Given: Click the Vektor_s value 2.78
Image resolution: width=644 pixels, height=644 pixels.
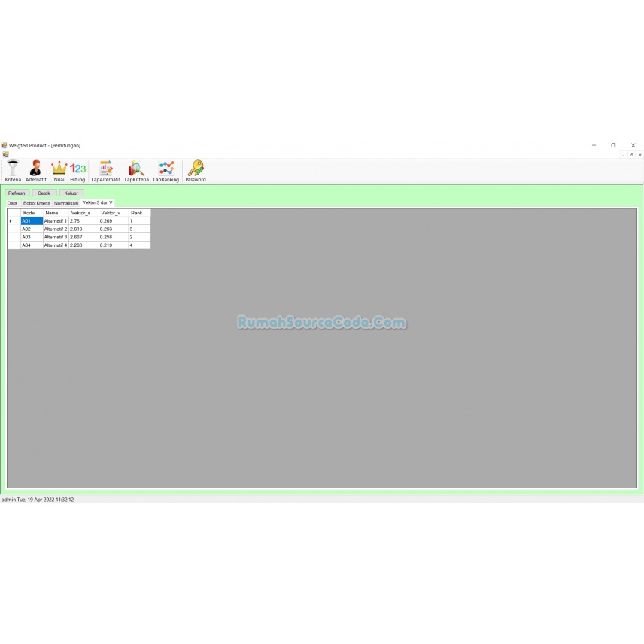Looking at the screenshot, I should (84, 221).
